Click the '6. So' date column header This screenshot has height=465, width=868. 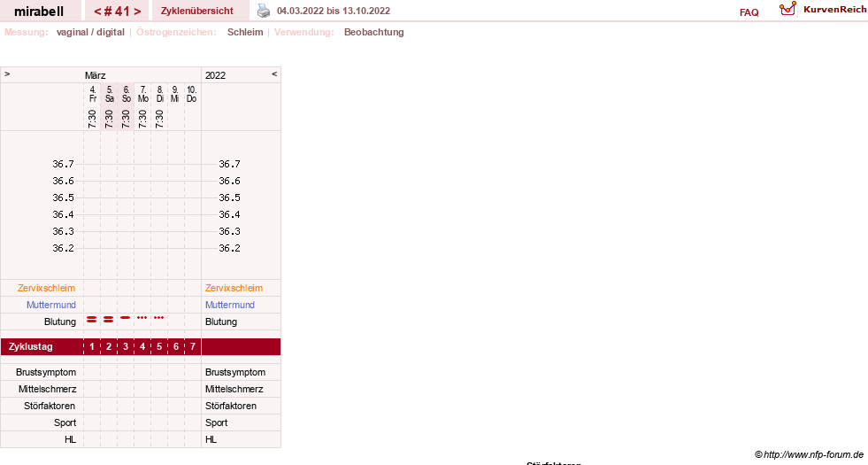(127, 94)
